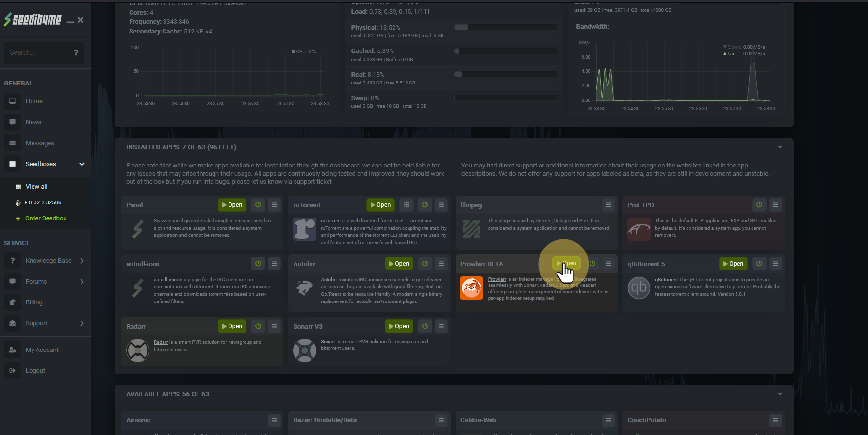Open the Panel app

[232, 205]
